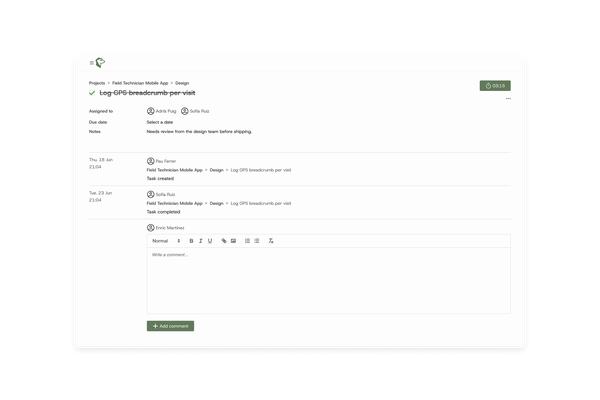Start an ordered list in the editor

[x=247, y=241]
